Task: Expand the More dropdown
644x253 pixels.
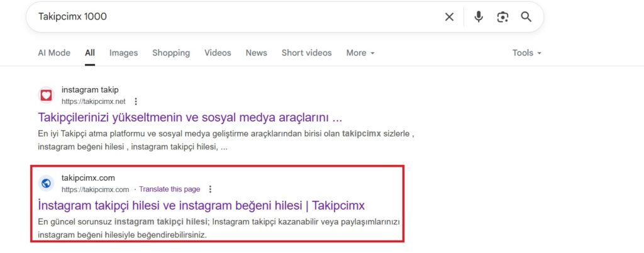Action: (x=360, y=53)
